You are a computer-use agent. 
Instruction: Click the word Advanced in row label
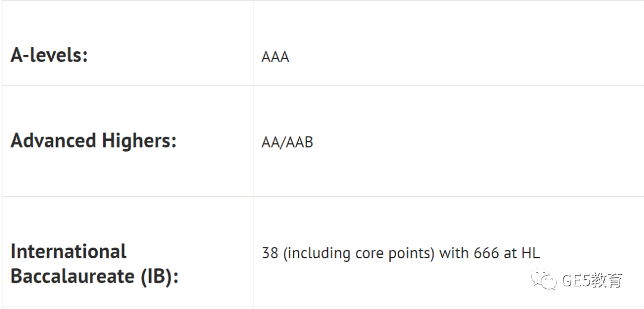[x=54, y=141]
